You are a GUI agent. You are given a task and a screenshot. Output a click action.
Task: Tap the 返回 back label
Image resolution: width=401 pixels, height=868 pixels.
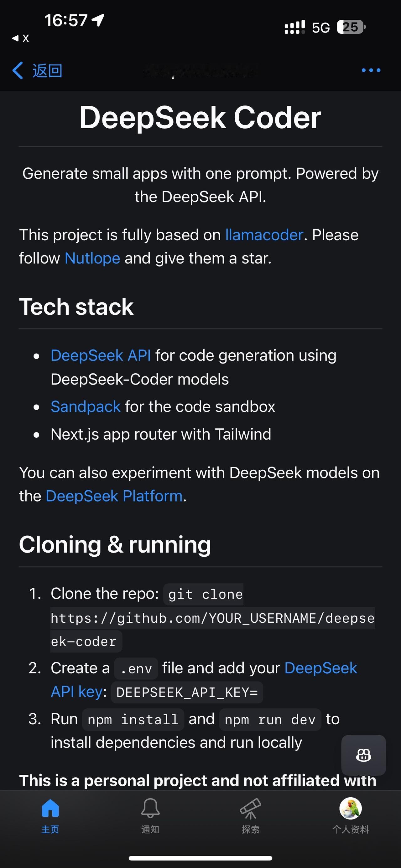47,71
